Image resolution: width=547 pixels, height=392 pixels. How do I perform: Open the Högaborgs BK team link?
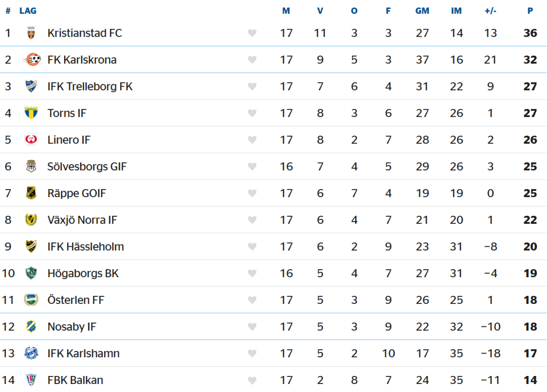click(x=83, y=273)
